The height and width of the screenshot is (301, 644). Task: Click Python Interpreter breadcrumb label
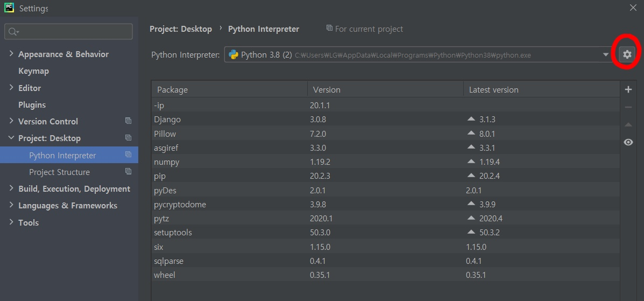264,29
